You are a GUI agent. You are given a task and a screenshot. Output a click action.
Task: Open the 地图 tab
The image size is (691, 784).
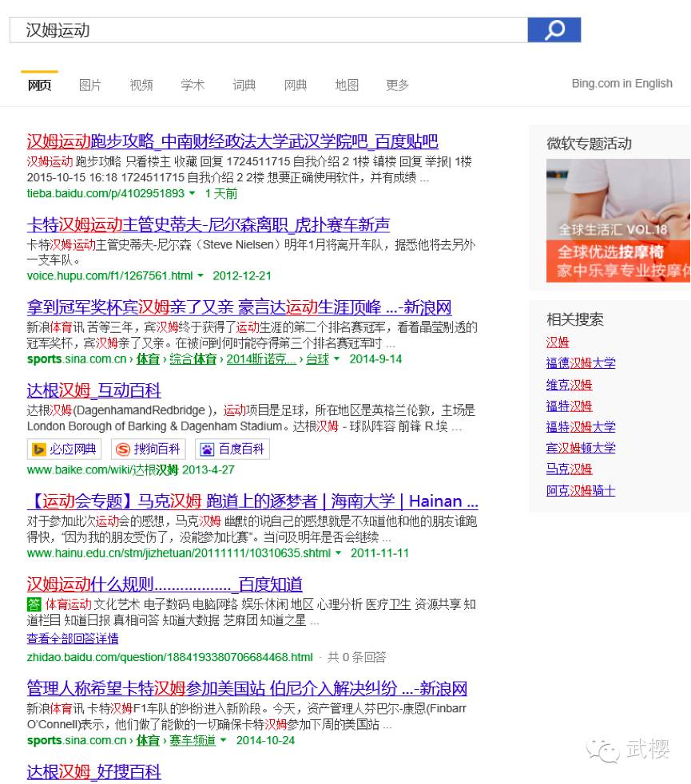click(x=347, y=85)
